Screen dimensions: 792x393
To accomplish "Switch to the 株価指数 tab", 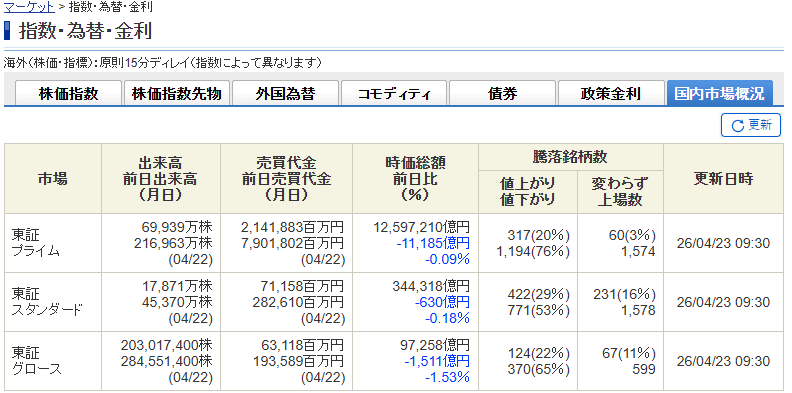I will click(69, 93).
